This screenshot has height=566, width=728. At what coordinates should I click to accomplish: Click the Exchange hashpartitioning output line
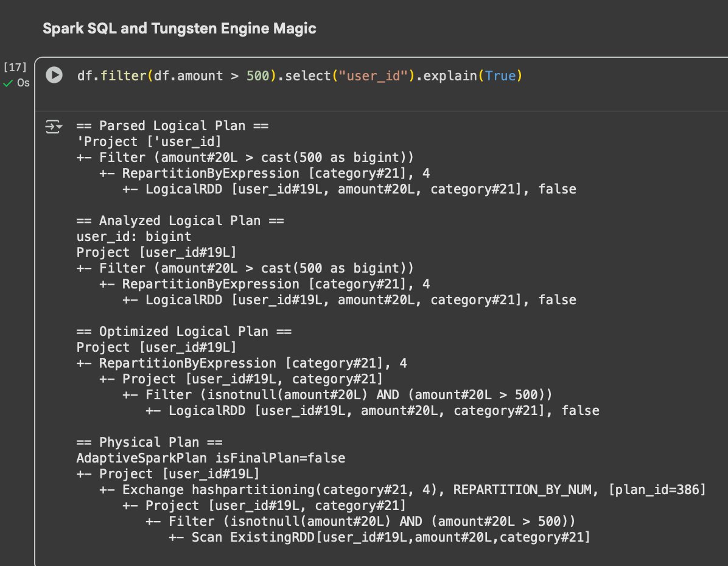(414, 490)
